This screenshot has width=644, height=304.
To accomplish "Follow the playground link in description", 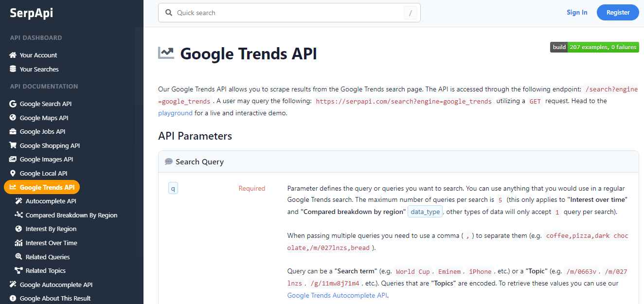I will click(x=175, y=113).
